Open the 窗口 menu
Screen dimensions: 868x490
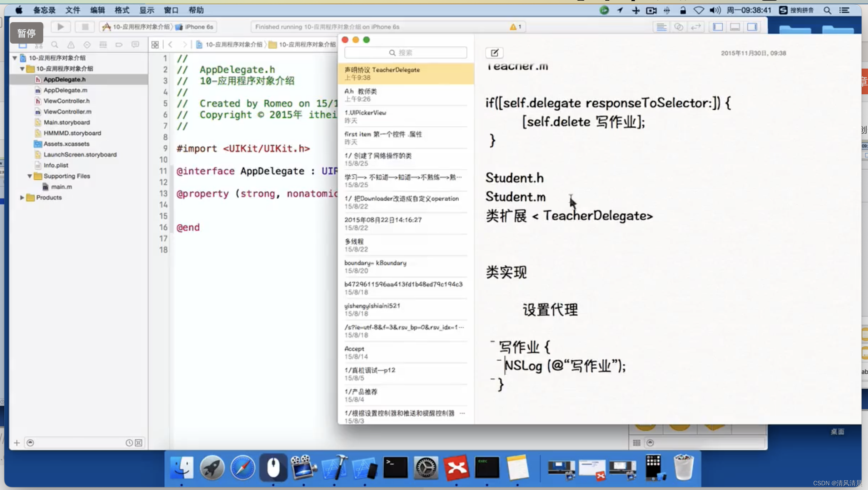[171, 10]
